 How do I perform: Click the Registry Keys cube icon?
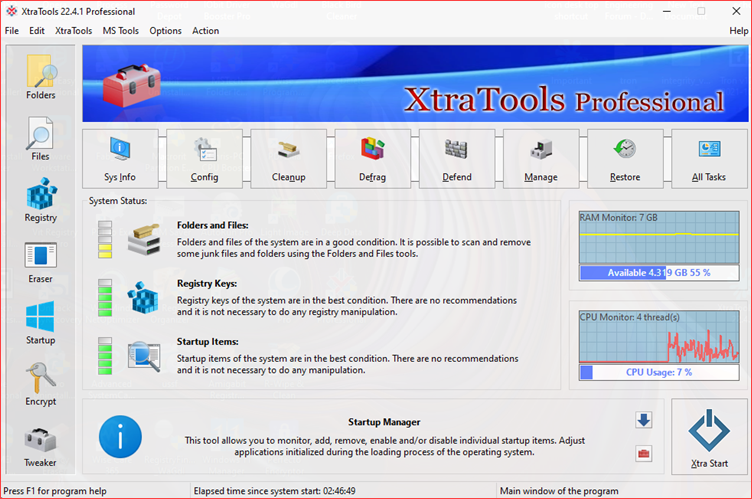(143, 297)
